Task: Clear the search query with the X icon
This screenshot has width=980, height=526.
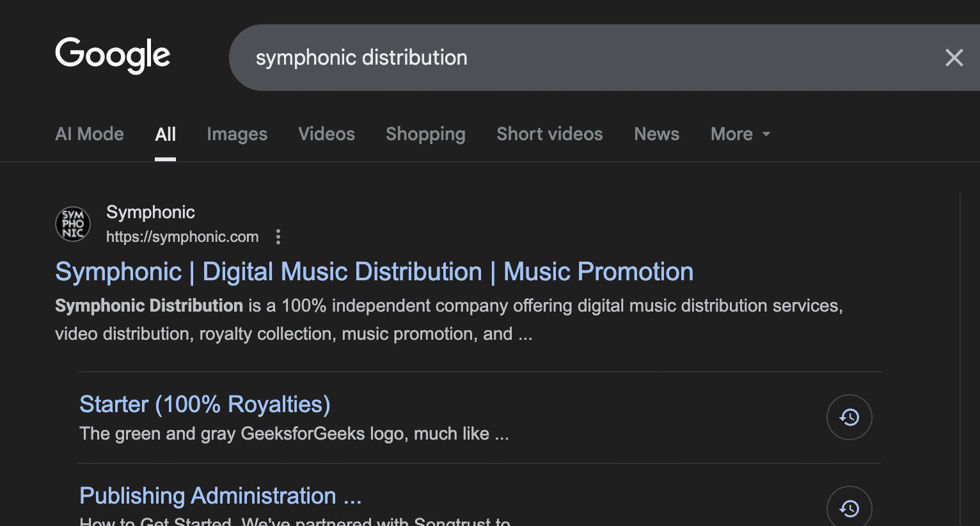Action: click(954, 58)
